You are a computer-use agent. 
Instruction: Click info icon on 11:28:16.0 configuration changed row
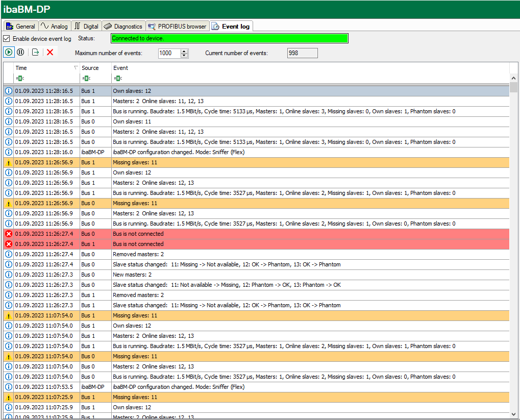tap(9, 152)
